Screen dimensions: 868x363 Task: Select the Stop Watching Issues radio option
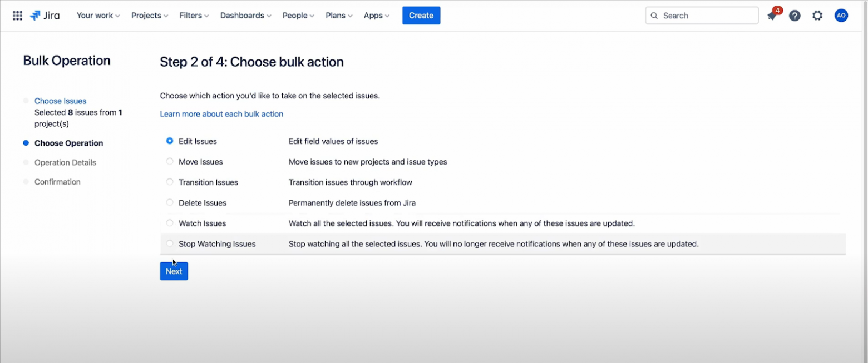point(170,244)
